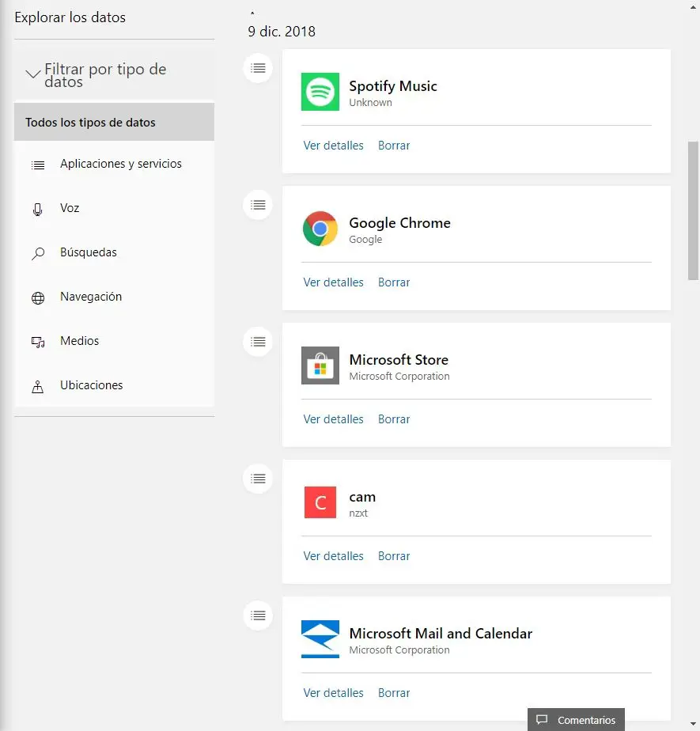
Task: Click Borrar under Google Chrome
Action: (x=394, y=282)
